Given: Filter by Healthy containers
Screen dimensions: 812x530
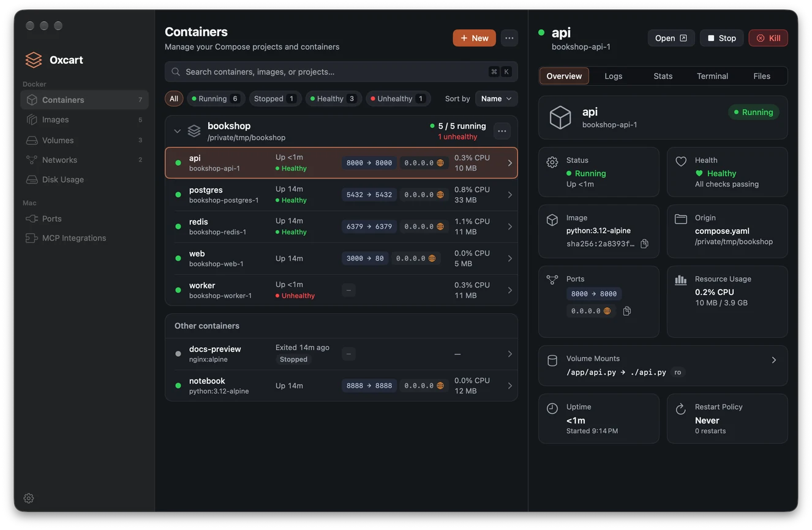Looking at the screenshot, I should point(334,99).
